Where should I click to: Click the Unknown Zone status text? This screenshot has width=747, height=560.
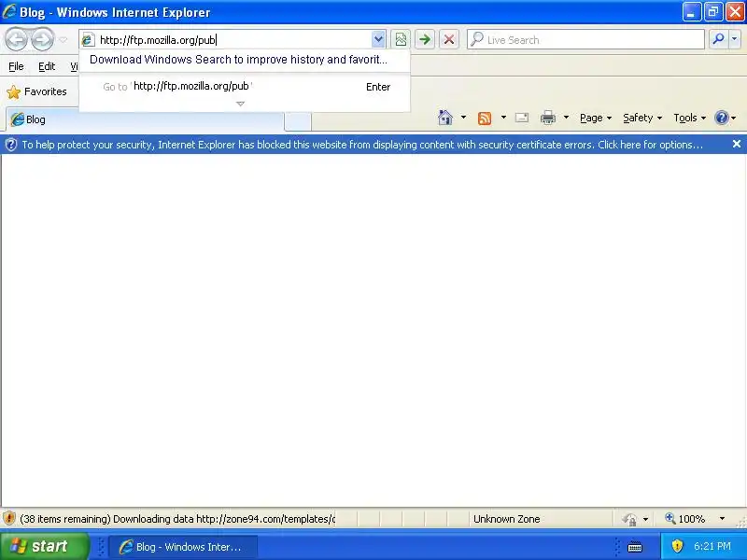tap(506, 519)
